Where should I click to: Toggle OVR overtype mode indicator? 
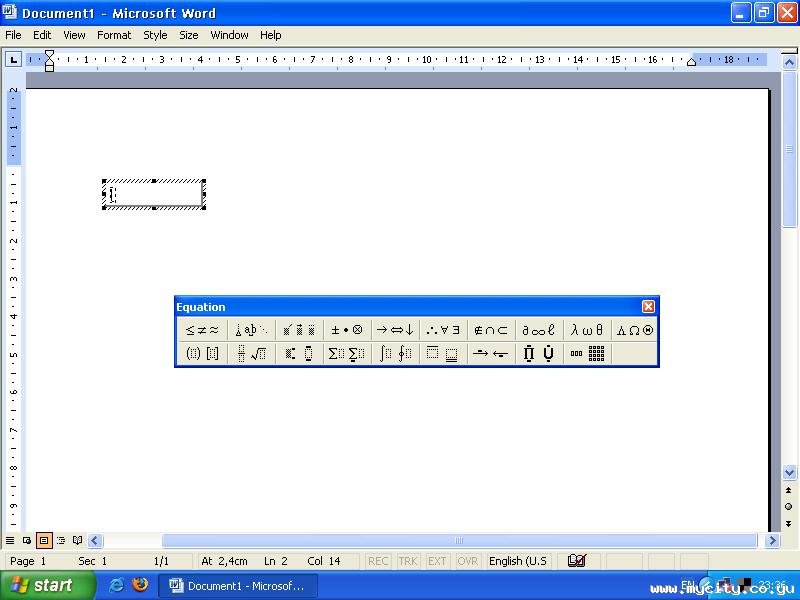467,561
